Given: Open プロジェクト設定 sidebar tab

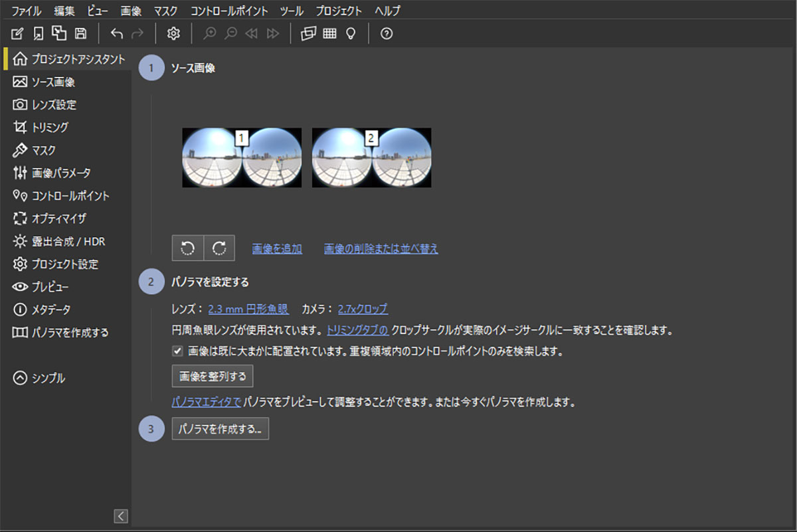Looking at the screenshot, I should coord(68,264).
